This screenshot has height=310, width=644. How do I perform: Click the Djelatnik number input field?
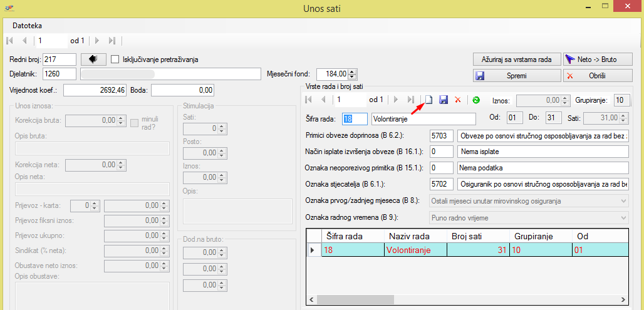60,75
